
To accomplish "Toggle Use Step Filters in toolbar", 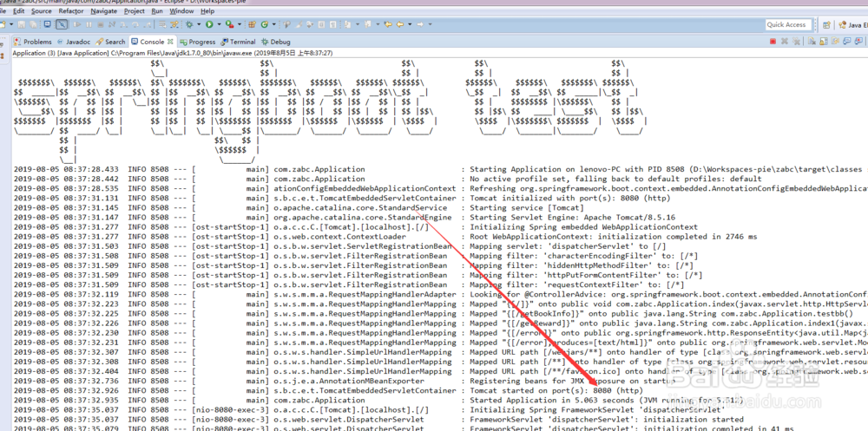I will [x=174, y=24].
